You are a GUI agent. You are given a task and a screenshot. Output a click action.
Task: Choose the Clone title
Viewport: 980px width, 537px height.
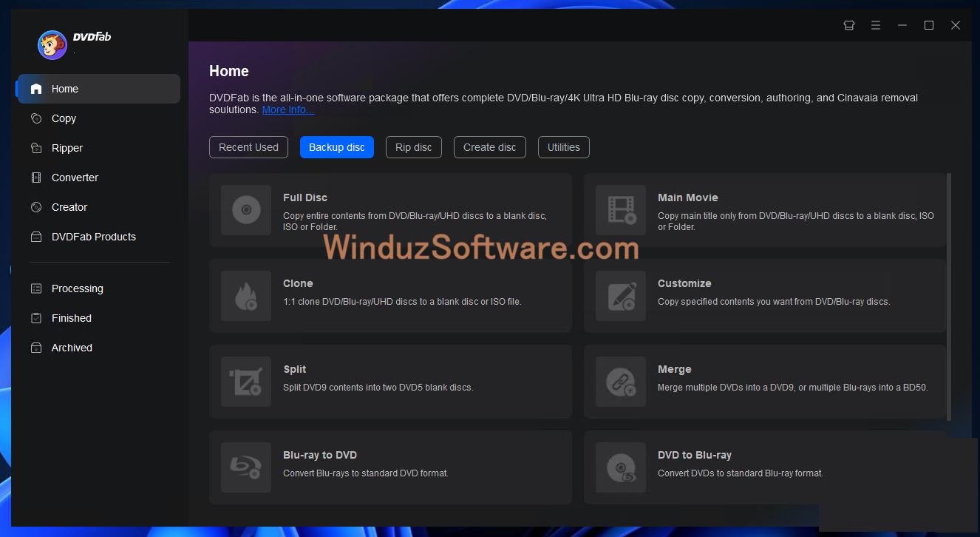[298, 283]
